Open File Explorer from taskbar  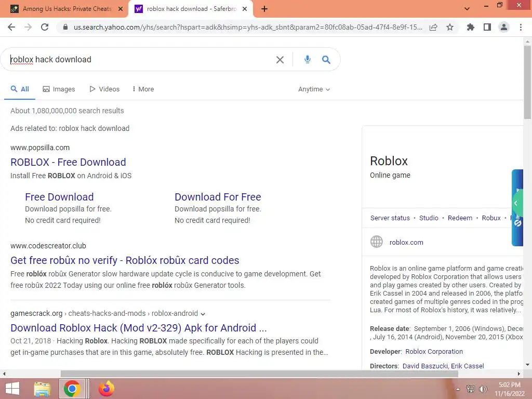tap(42, 389)
